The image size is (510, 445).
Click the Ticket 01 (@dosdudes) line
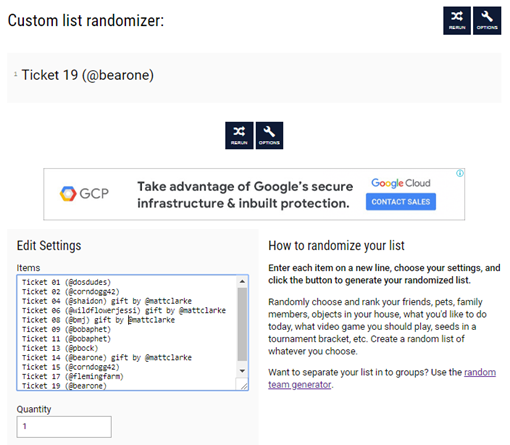coord(66,282)
